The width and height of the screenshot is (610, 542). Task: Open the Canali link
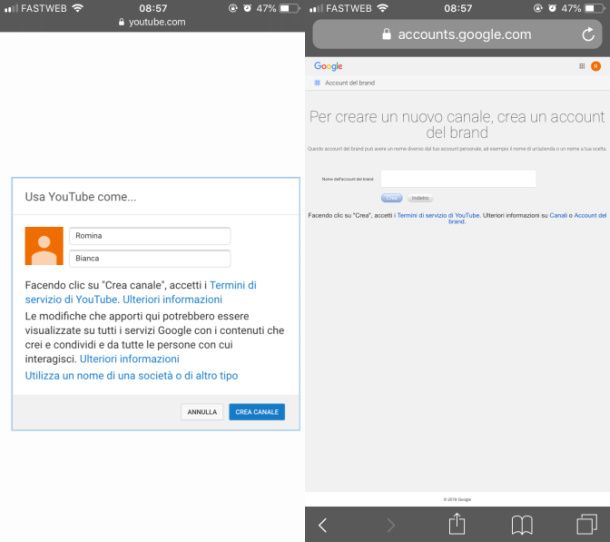tap(558, 215)
